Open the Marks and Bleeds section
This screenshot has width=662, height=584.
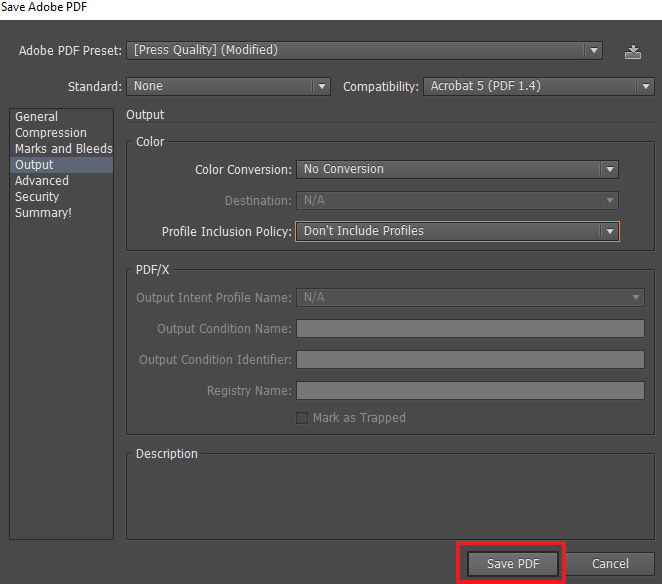63,149
